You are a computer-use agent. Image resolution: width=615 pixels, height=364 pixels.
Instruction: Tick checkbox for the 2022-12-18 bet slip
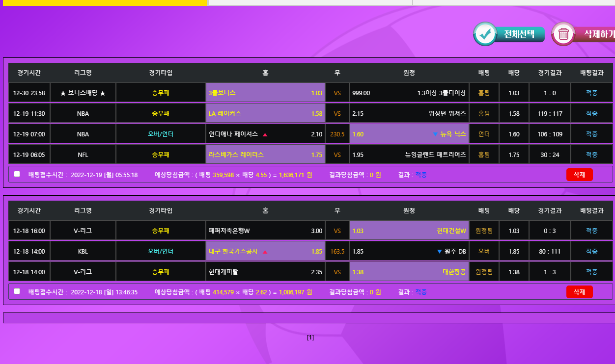tap(17, 291)
